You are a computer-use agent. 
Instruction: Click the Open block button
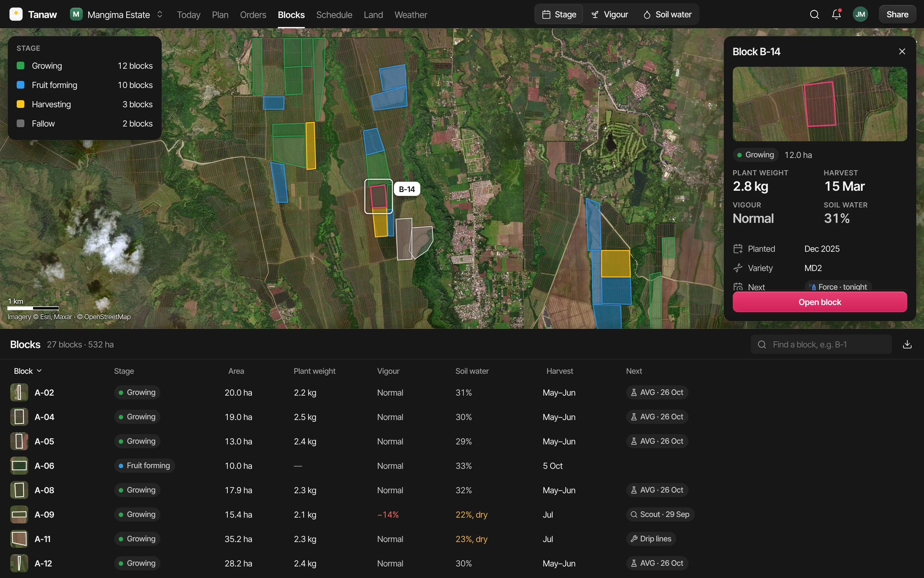pos(820,302)
